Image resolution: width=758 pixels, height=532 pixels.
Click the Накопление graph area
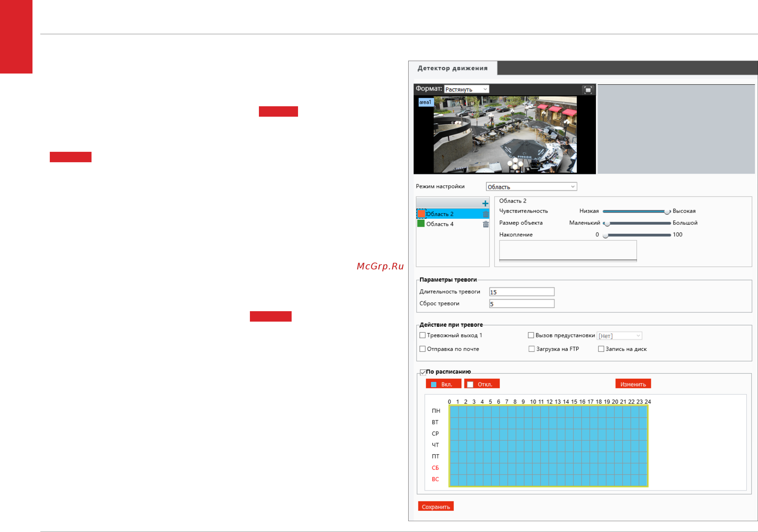[568, 251]
